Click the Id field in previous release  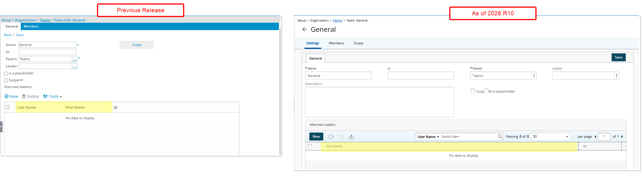47,52
